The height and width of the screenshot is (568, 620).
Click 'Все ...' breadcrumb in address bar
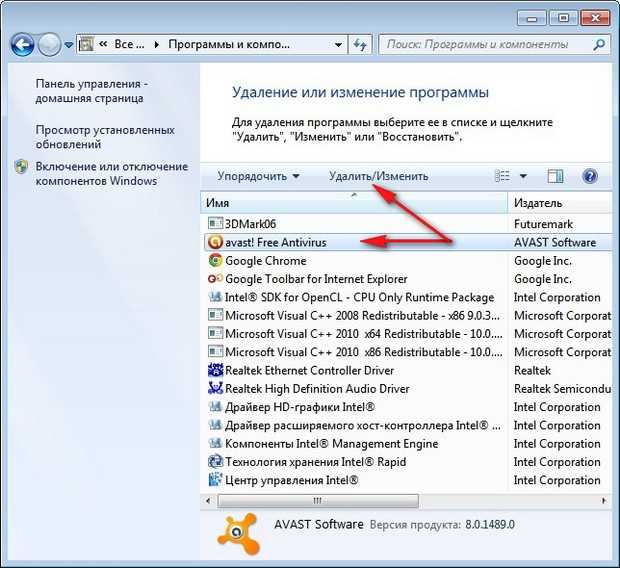pyautogui.click(x=129, y=44)
